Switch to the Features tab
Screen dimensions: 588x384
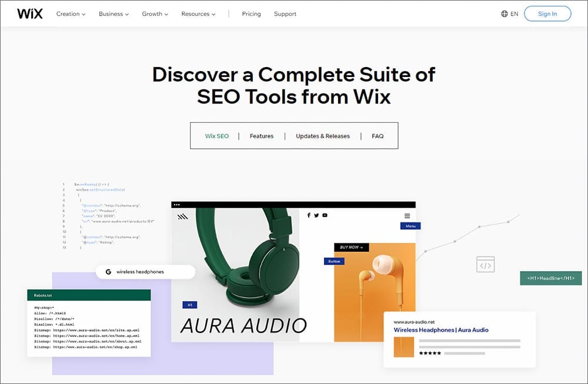[262, 136]
